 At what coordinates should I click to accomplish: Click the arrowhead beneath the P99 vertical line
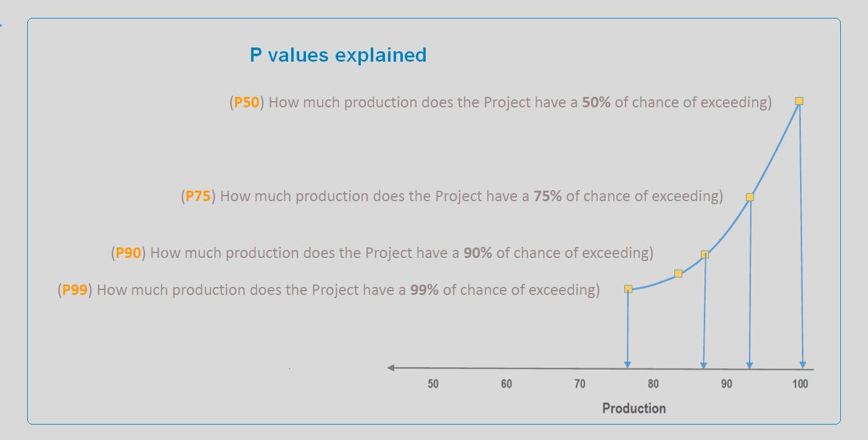tap(627, 365)
